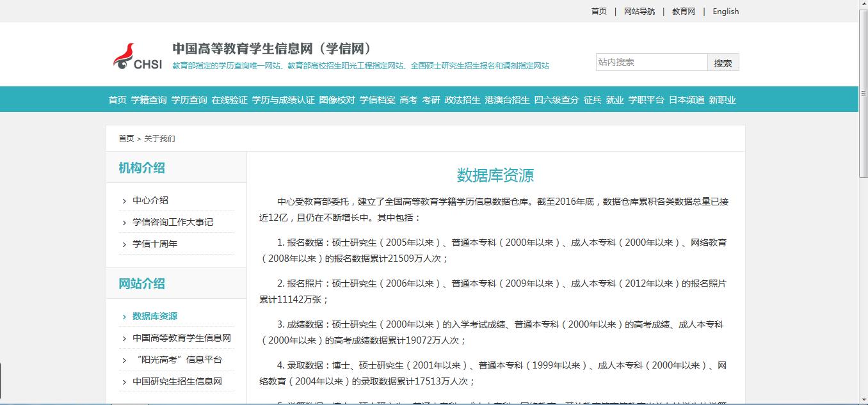Click the 网站介绍 section heading

point(141,283)
